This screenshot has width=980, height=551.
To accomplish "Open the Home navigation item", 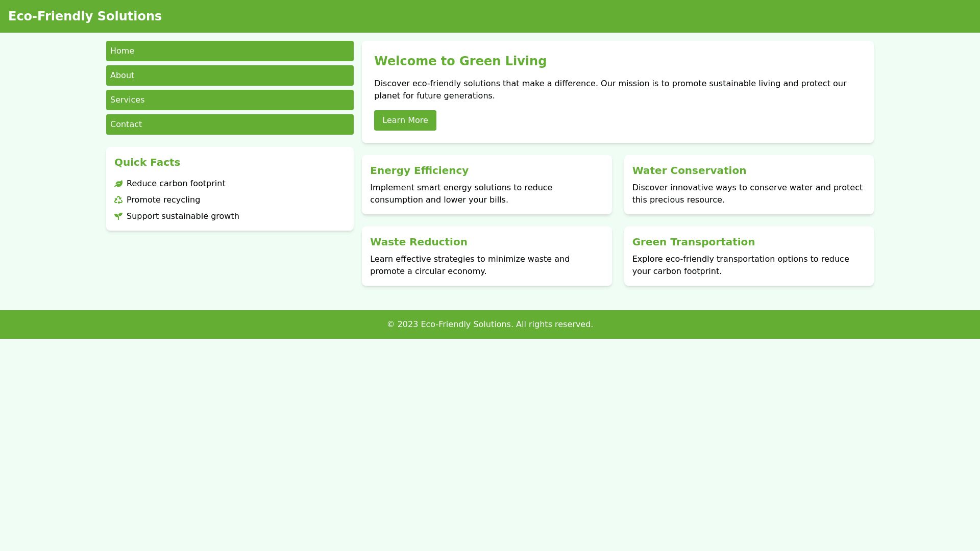I will (230, 51).
